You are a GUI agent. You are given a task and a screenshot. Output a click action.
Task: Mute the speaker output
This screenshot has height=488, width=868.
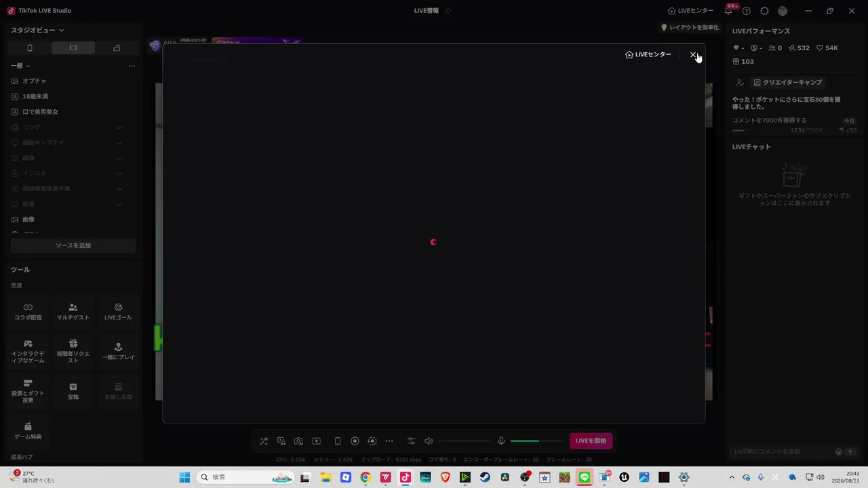point(429,441)
